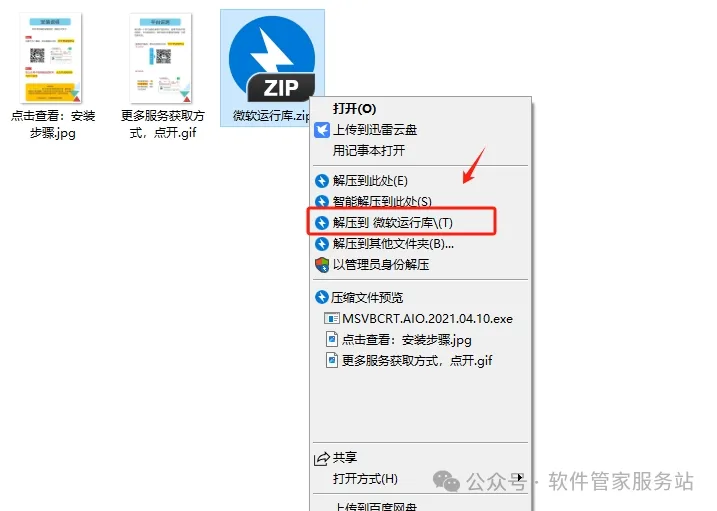717x511 pixels.
Task: Click the blue icon beside 智能解压到此处(S)
Action: pyautogui.click(x=322, y=202)
